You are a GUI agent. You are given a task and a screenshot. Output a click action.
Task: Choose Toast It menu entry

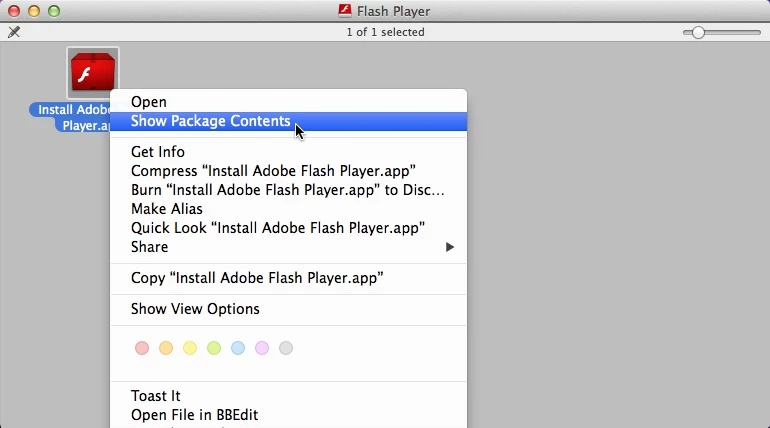288,396
